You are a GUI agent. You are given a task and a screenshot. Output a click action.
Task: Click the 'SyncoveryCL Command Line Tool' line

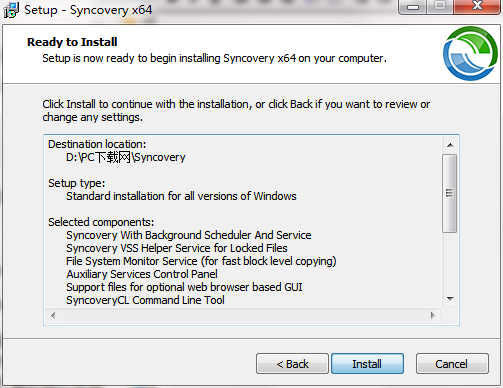[x=145, y=300]
